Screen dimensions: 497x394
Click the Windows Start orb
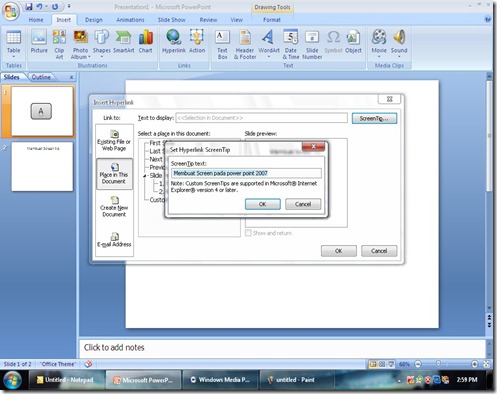(12, 380)
